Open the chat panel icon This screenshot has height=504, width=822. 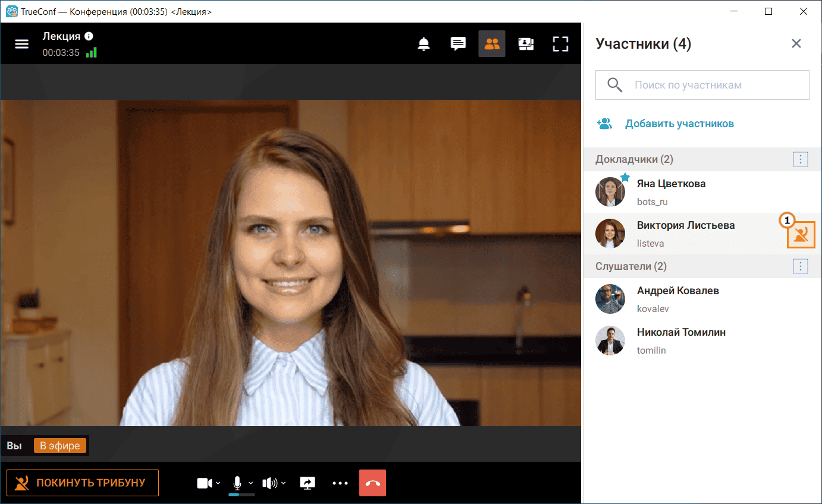tap(458, 44)
